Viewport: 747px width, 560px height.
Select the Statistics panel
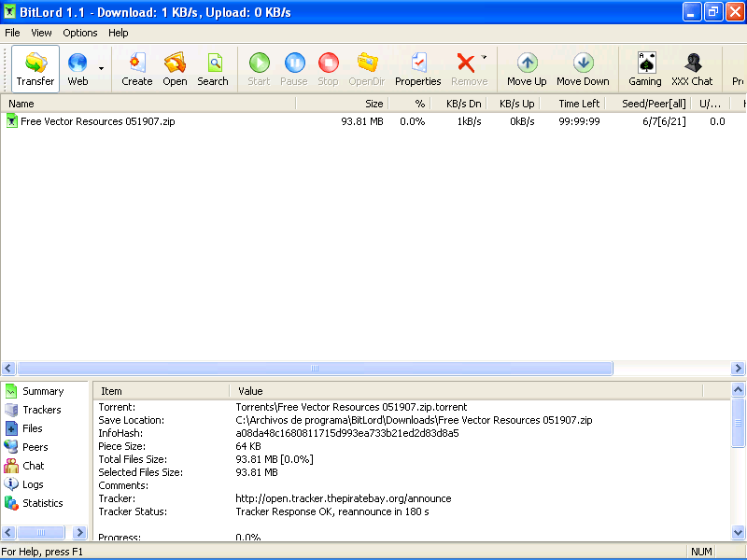point(42,503)
